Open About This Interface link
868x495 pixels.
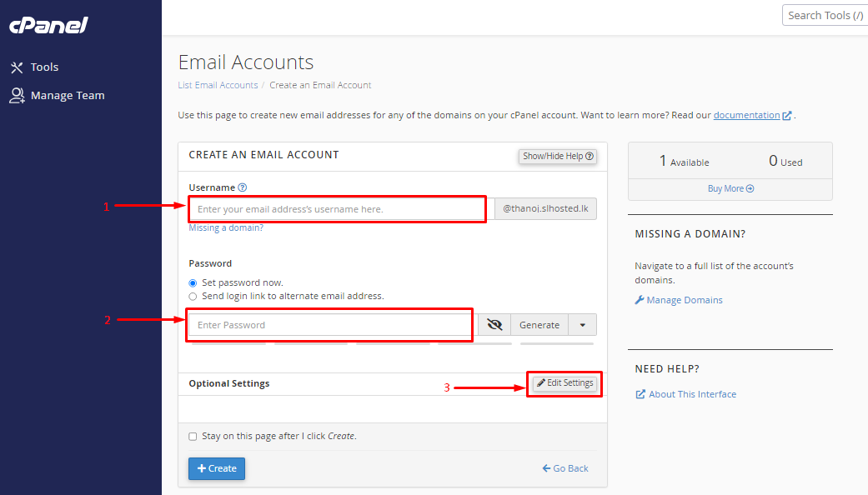point(691,394)
